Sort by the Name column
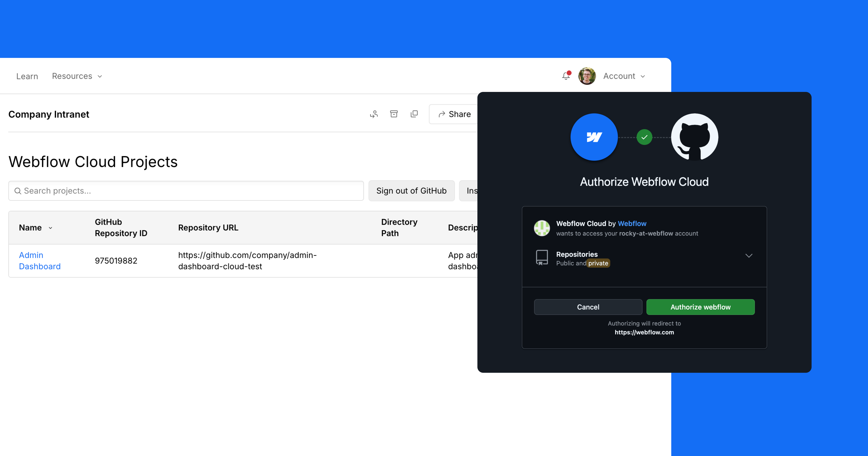The image size is (868, 456). point(35,228)
